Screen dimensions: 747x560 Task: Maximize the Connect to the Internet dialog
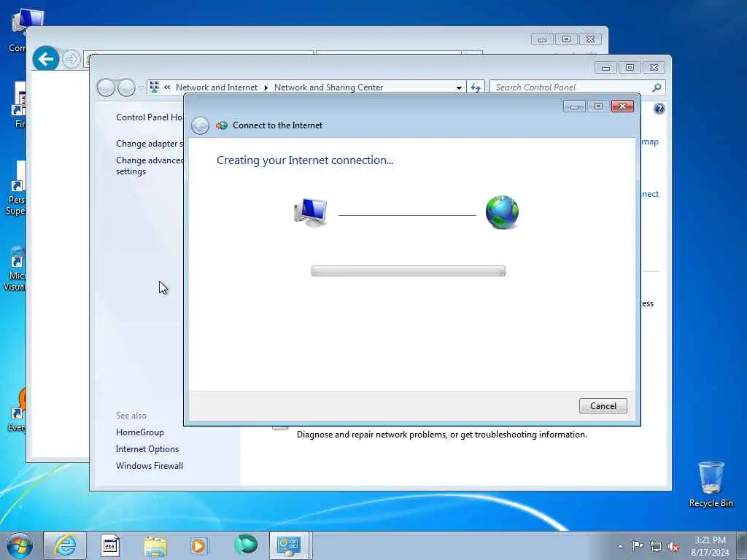[598, 106]
